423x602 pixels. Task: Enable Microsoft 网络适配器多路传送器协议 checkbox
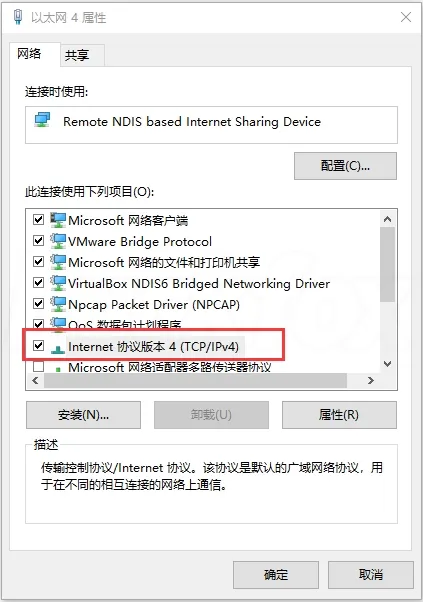tap(38, 367)
